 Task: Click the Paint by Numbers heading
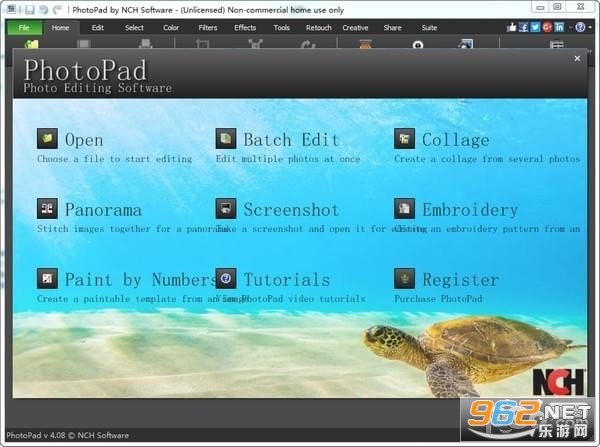[141, 280]
